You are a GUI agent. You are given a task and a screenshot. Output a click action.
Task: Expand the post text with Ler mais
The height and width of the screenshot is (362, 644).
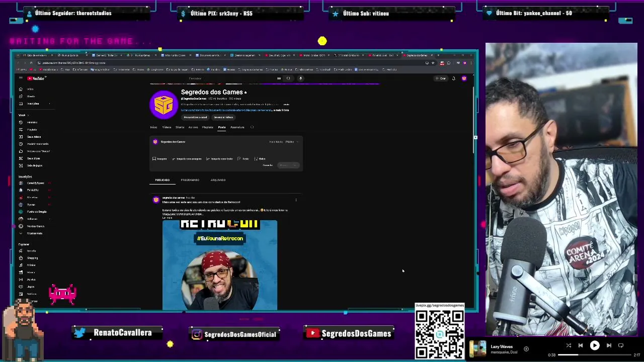coord(167,218)
